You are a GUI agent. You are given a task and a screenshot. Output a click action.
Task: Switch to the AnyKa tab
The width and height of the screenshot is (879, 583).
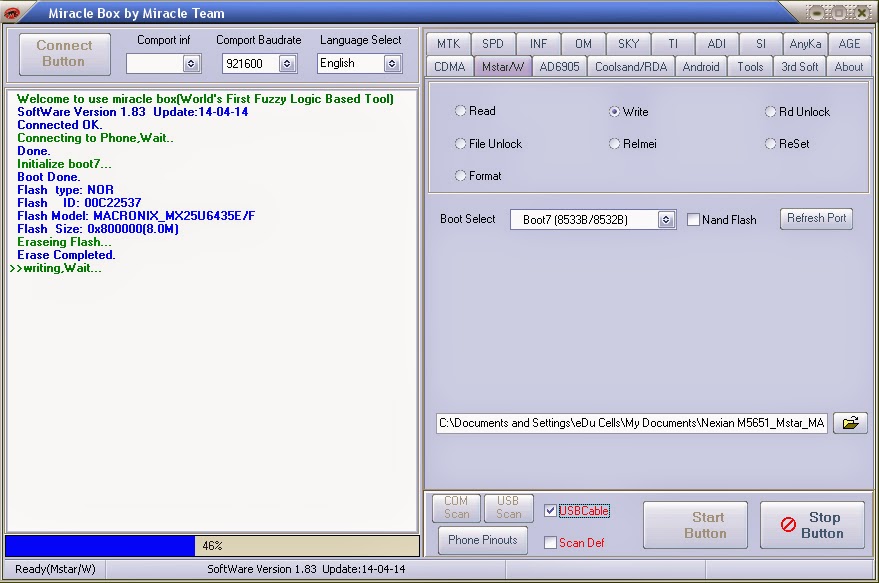click(805, 44)
